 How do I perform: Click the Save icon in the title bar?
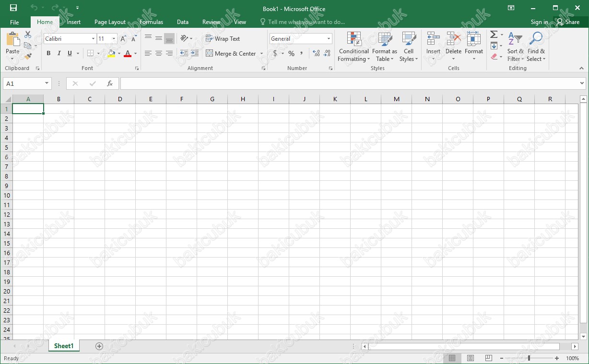coord(13,8)
